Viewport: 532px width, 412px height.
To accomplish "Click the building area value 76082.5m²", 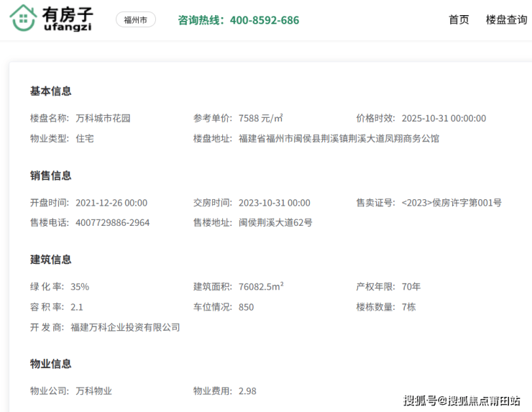I will coord(261,287).
